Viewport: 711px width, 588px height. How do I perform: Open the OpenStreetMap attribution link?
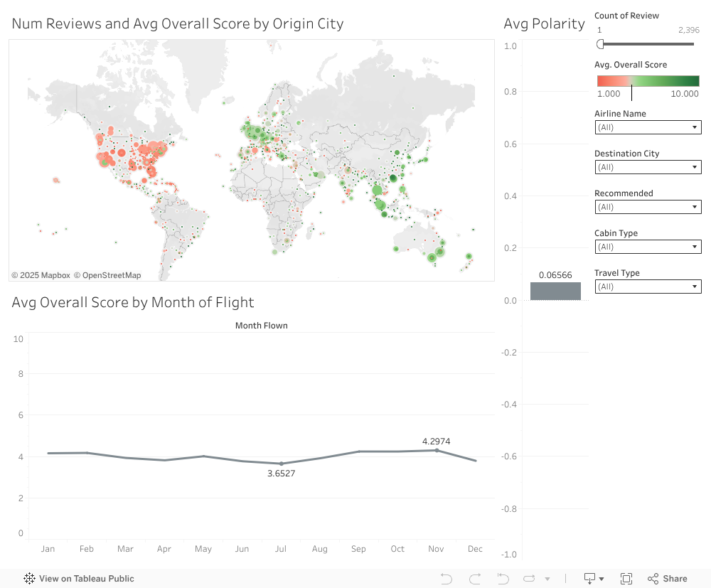tap(107, 275)
